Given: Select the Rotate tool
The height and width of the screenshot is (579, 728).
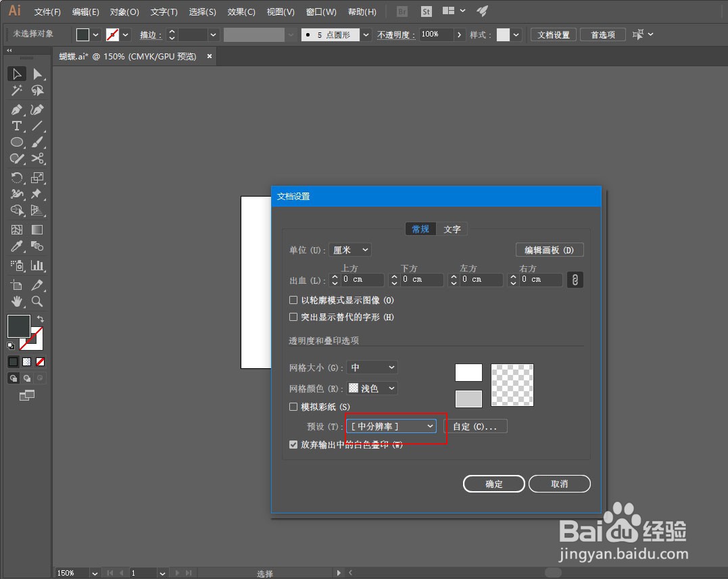Looking at the screenshot, I should pyautogui.click(x=17, y=178).
